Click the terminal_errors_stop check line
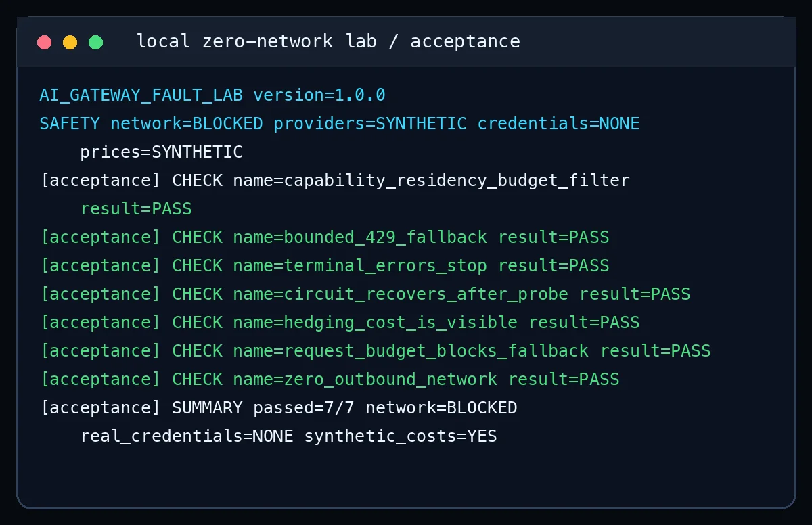The image size is (812, 525). pyautogui.click(x=325, y=266)
